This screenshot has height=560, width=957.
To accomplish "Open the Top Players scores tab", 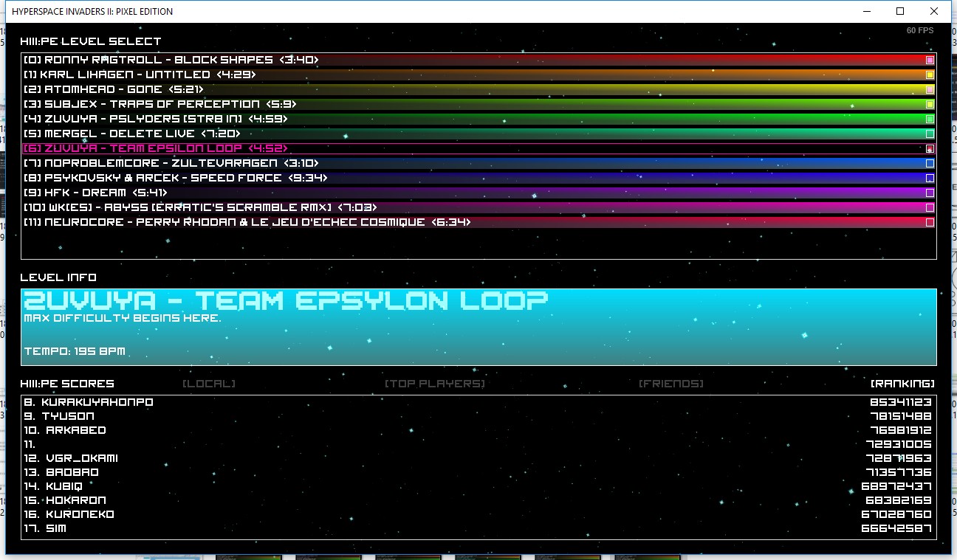I will 434,384.
